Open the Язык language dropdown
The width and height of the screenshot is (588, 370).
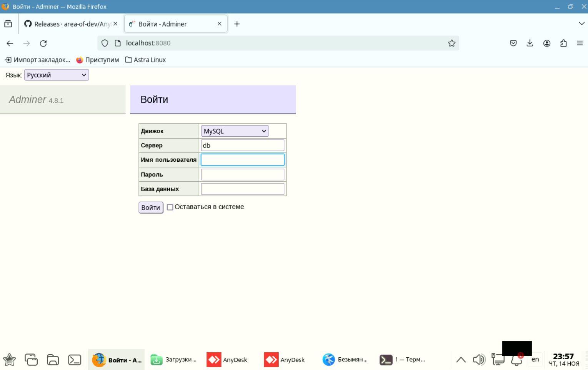[x=57, y=75]
